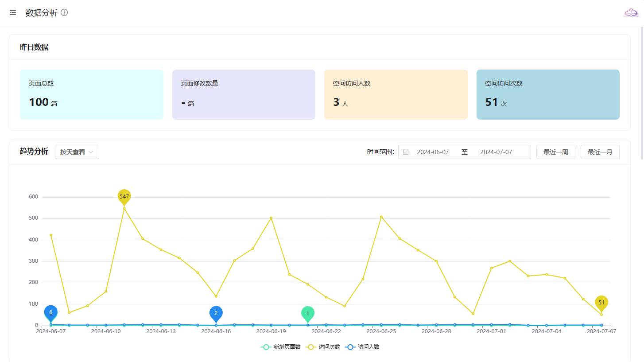The height and width of the screenshot is (362, 644).
Task: Open the 空间访问次数 card
Action: coord(548,94)
